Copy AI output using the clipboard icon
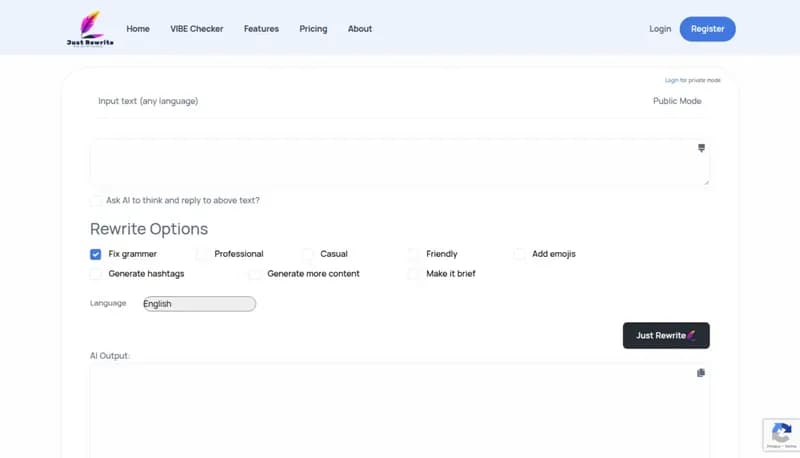 click(x=701, y=373)
